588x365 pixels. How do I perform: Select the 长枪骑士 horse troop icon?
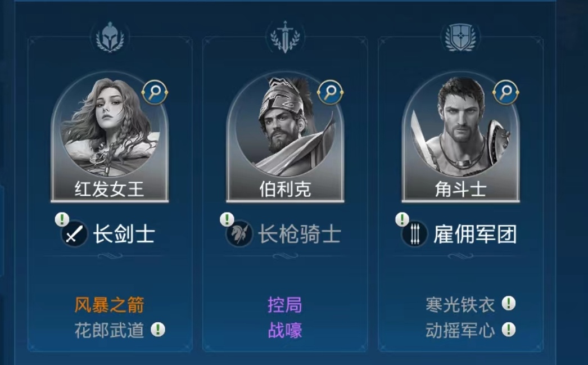pos(239,234)
